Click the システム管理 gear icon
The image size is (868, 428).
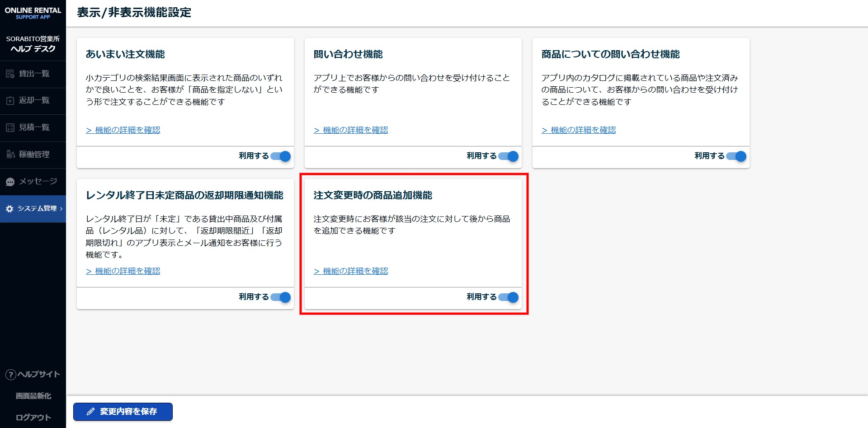[x=9, y=209]
